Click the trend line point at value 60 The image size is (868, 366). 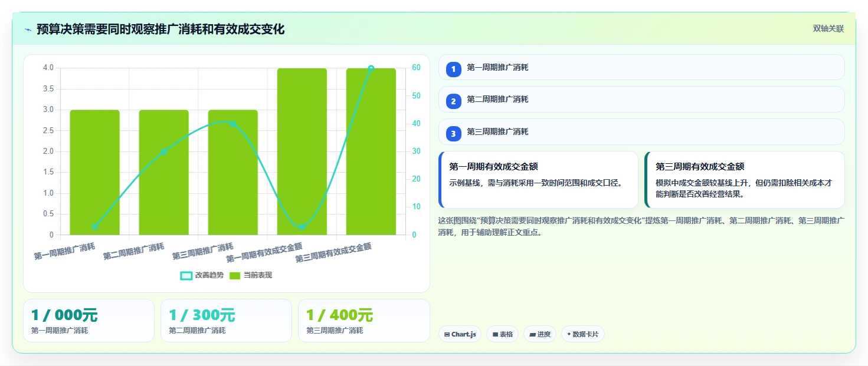[x=371, y=68]
